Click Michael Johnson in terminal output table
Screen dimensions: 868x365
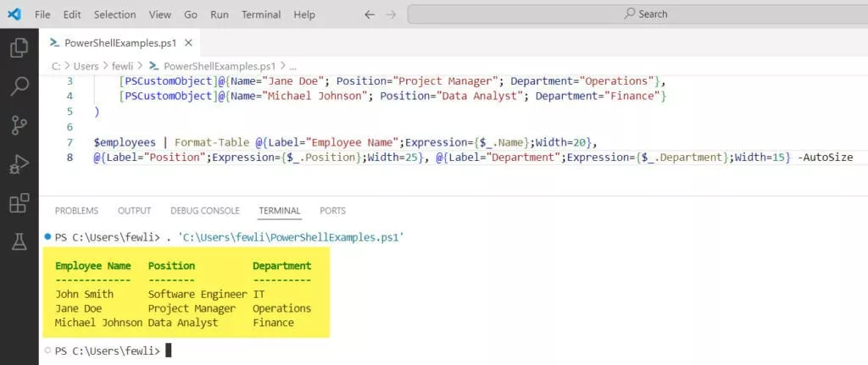click(x=98, y=323)
